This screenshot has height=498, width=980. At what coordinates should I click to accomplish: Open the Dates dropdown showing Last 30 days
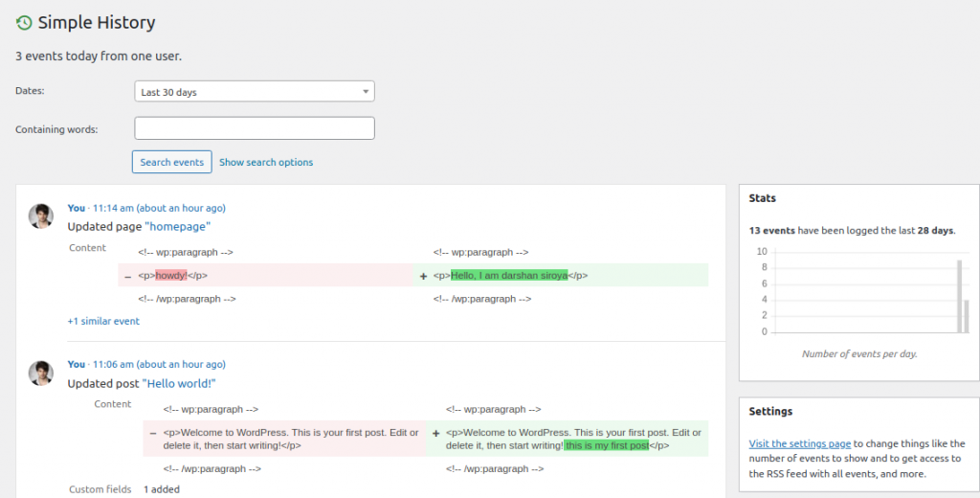(x=255, y=91)
